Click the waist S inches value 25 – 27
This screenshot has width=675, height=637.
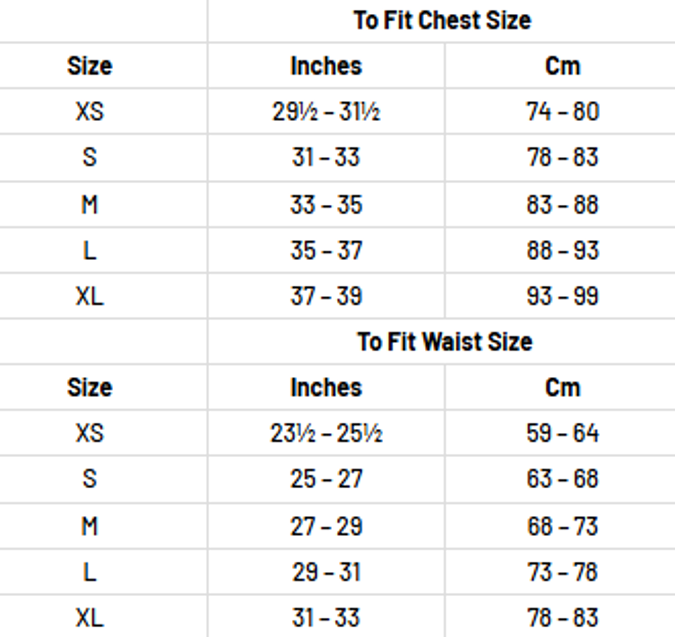[x=326, y=480]
